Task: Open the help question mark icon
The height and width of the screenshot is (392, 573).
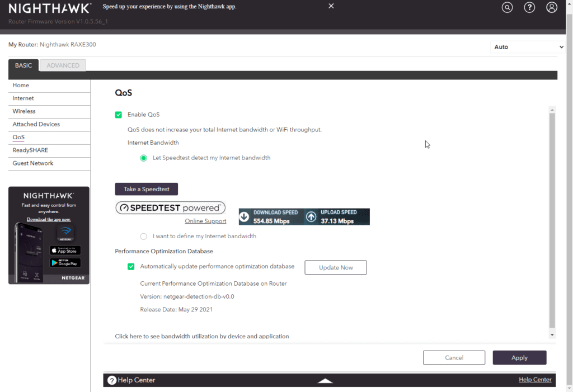Action: pyautogui.click(x=529, y=8)
